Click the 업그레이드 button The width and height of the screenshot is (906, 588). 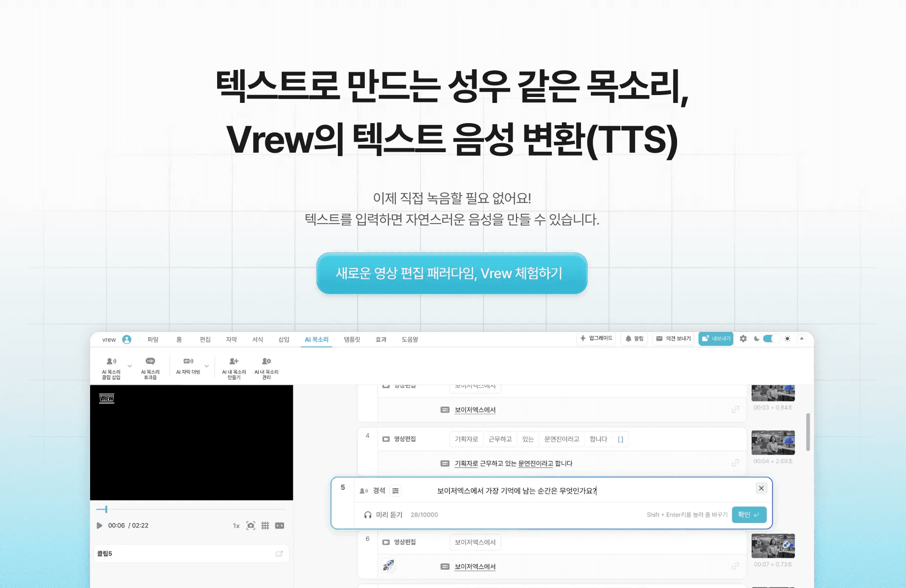pos(596,338)
